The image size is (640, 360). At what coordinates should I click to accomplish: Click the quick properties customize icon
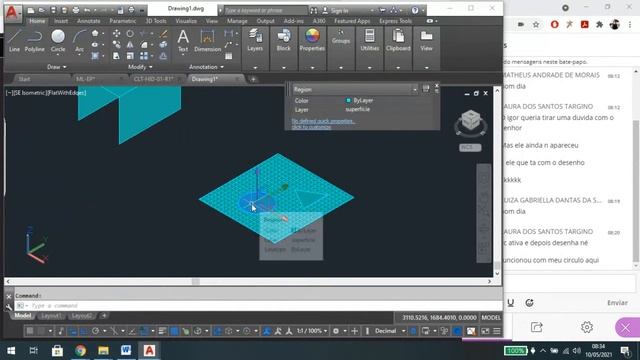pos(426,89)
